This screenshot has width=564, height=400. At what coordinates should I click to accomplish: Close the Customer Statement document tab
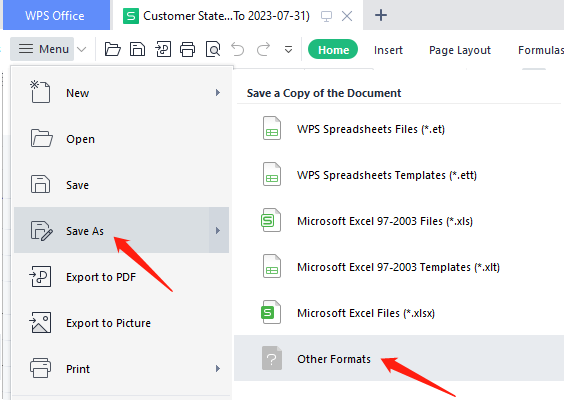(x=347, y=16)
